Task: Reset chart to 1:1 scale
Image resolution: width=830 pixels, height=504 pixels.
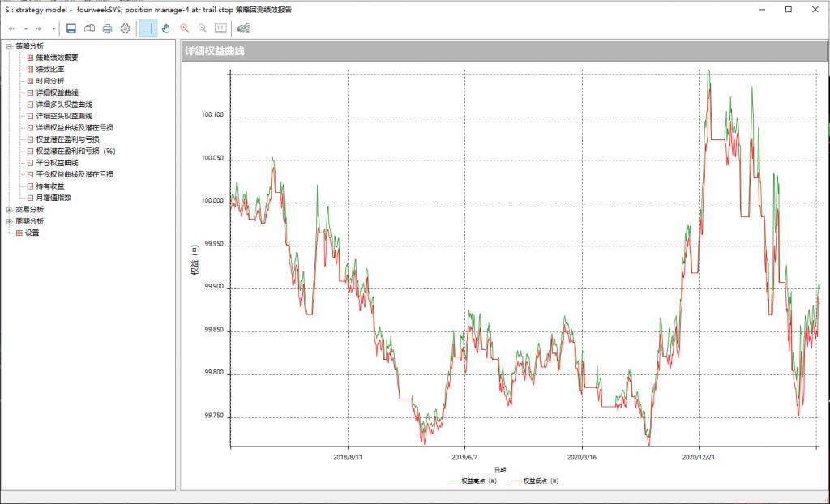Action: 220,28
